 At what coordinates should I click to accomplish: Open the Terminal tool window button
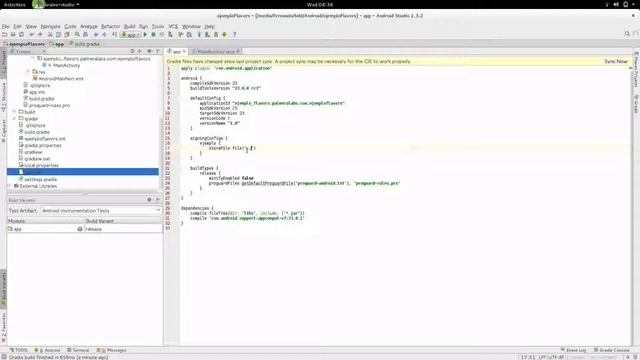(78, 350)
